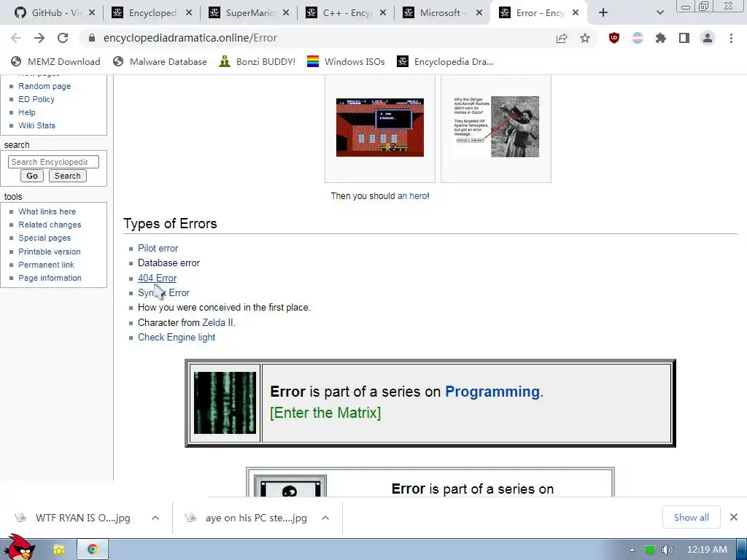
Task: Open the Random page link
Action: (44, 86)
